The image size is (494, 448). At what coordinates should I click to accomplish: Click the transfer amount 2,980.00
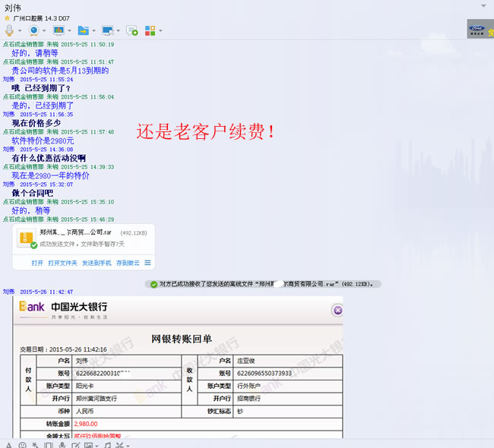86,424
